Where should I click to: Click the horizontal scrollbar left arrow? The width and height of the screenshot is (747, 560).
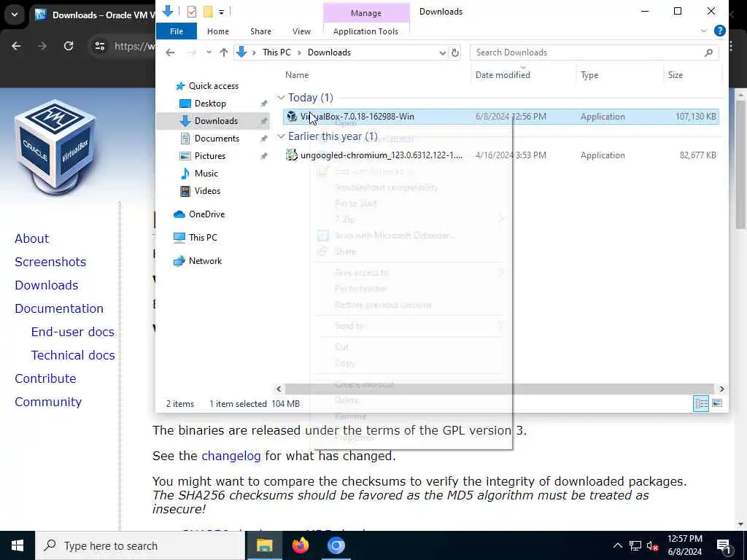pos(279,389)
